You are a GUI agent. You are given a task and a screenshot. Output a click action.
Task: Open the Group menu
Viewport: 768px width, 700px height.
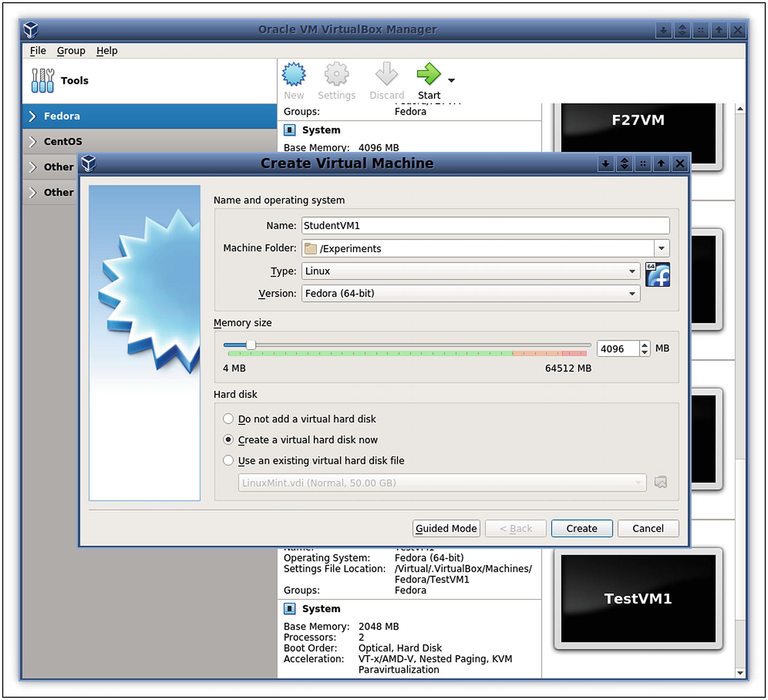click(71, 51)
